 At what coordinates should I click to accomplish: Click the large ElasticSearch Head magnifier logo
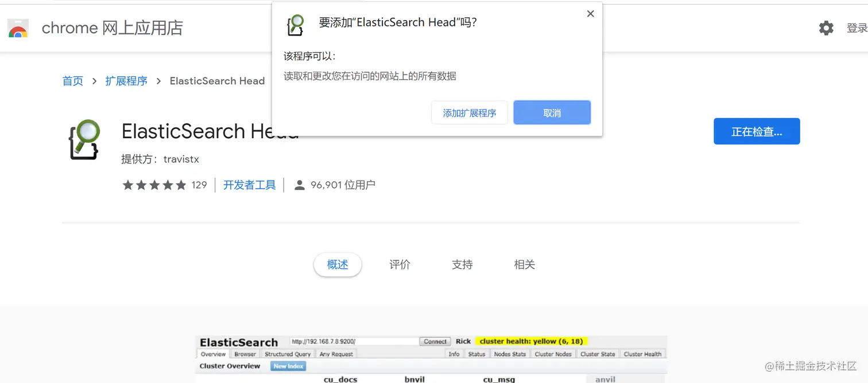[x=84, y=139]
